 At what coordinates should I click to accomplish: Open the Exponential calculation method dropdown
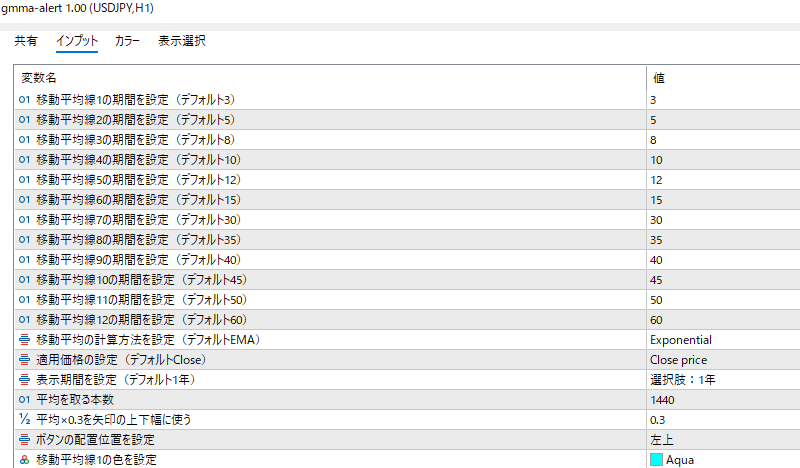point(720,339)
